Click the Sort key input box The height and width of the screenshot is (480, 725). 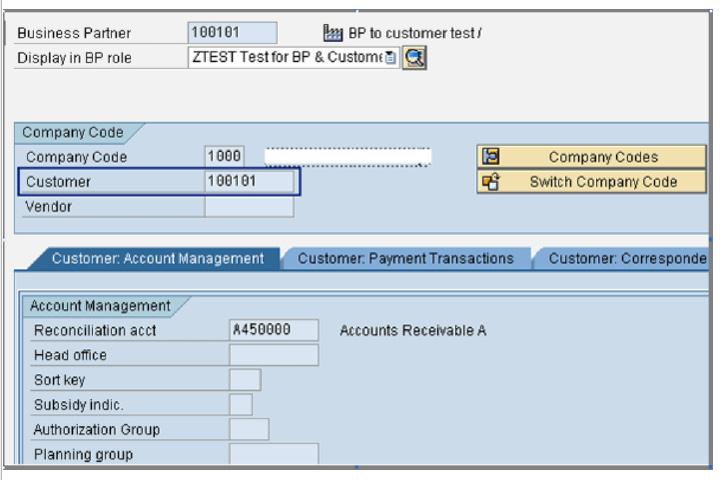pyautogui.click(x=244, y=380)
